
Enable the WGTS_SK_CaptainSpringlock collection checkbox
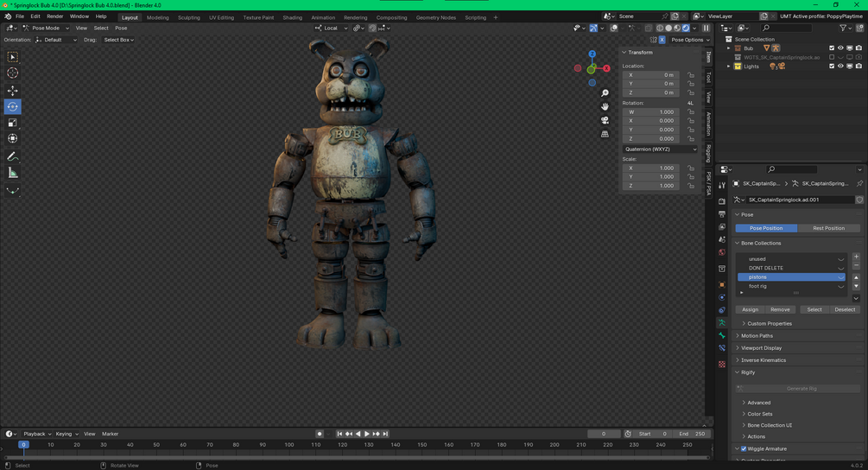click(832, 57)
